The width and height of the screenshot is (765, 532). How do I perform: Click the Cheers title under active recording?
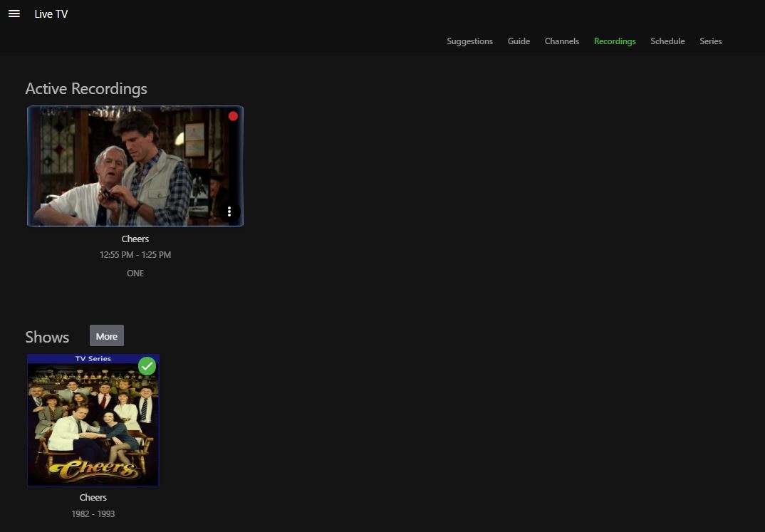(135, 239)
